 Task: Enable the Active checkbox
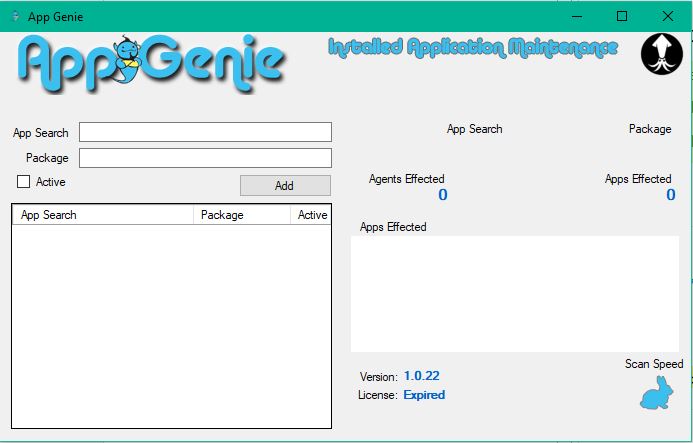pyautogui.click(x=24, y=182)
